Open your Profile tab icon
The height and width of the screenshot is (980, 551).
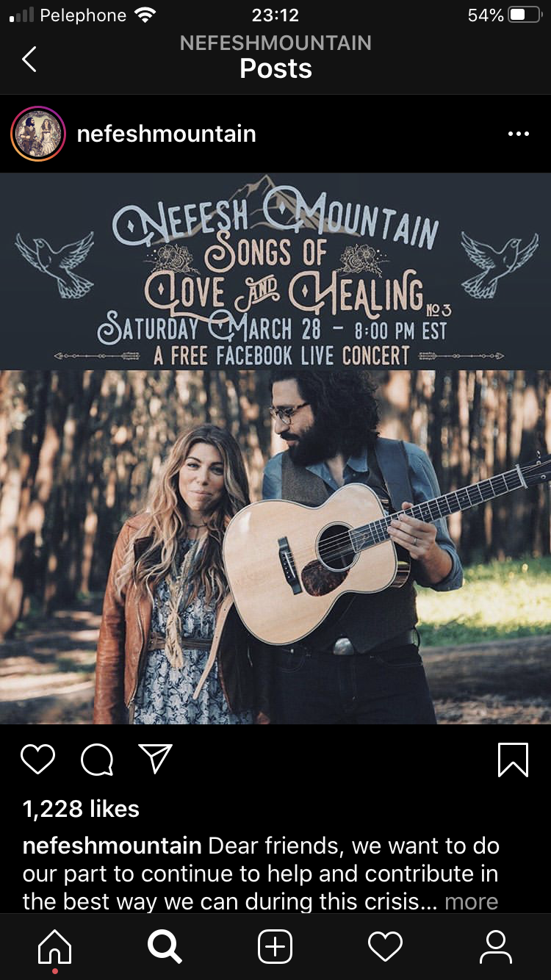[496, 947]
